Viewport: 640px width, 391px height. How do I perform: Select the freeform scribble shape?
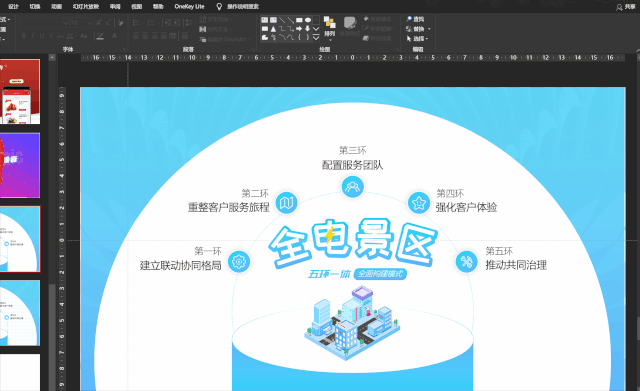point(273,38)
